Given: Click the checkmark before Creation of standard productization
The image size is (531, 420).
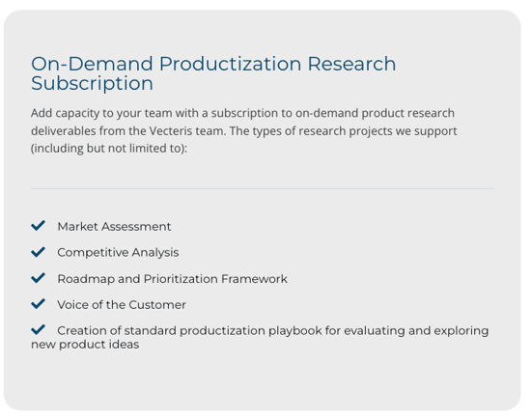Looking at the screenshot, I should coord(38,329).
